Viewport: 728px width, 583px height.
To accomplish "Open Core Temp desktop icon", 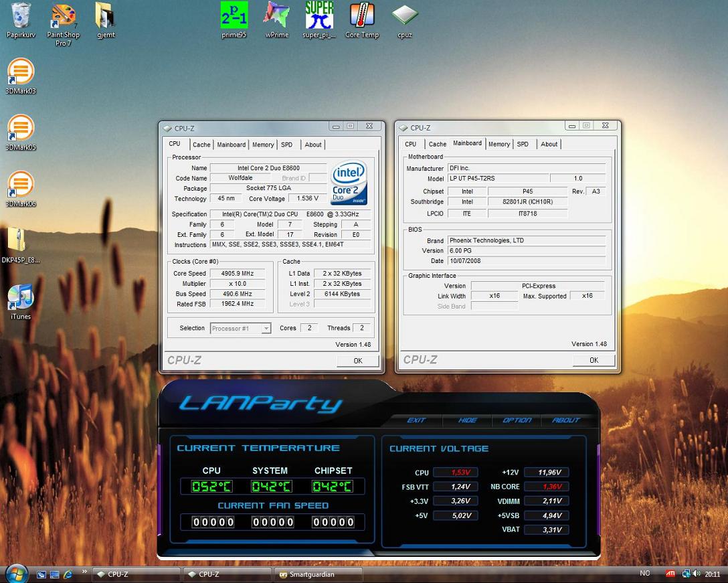I will [362, 21].
